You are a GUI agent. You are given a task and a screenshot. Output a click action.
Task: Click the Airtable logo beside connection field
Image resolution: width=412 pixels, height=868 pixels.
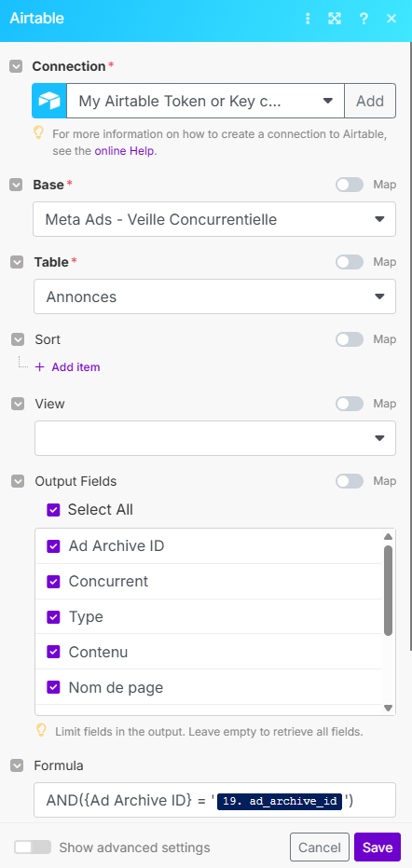pyautogui.click(x=49, y=101)
